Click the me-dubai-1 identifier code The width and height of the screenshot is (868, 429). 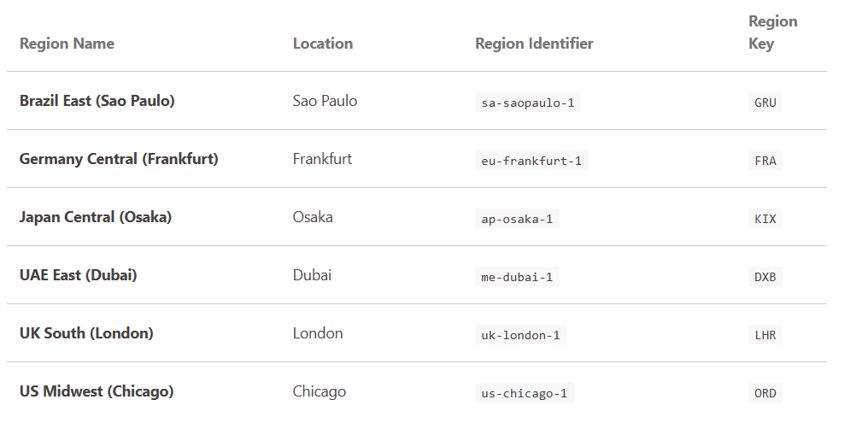517,277
